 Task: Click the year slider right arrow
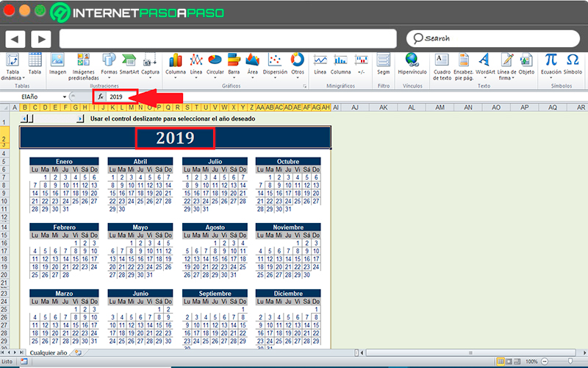[80, 118]
